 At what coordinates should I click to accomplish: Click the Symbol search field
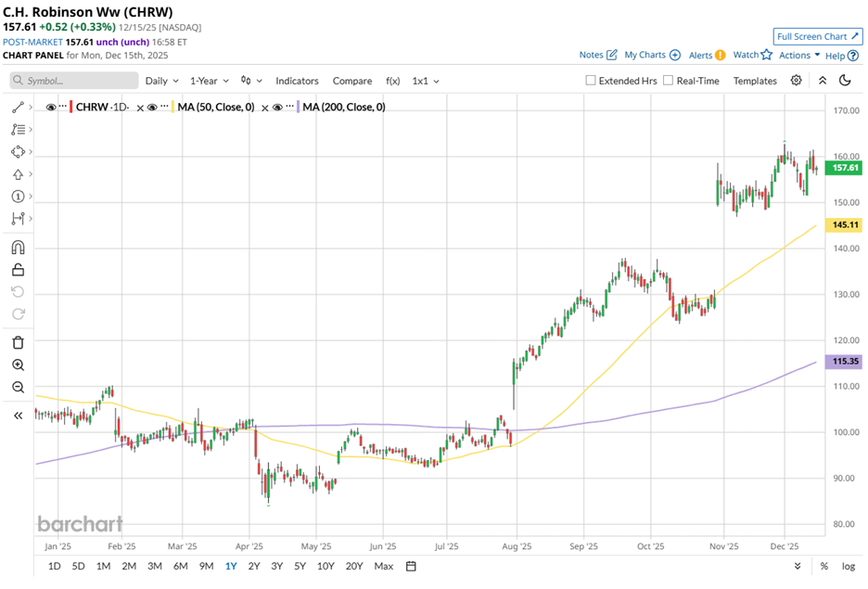point(74,81)
